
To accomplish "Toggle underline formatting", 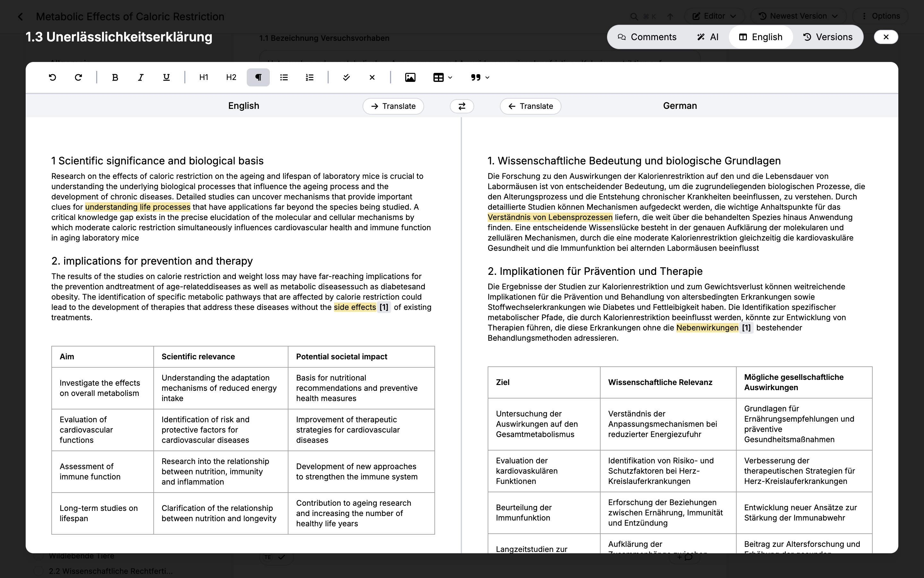I will click(x=166, y=78).
